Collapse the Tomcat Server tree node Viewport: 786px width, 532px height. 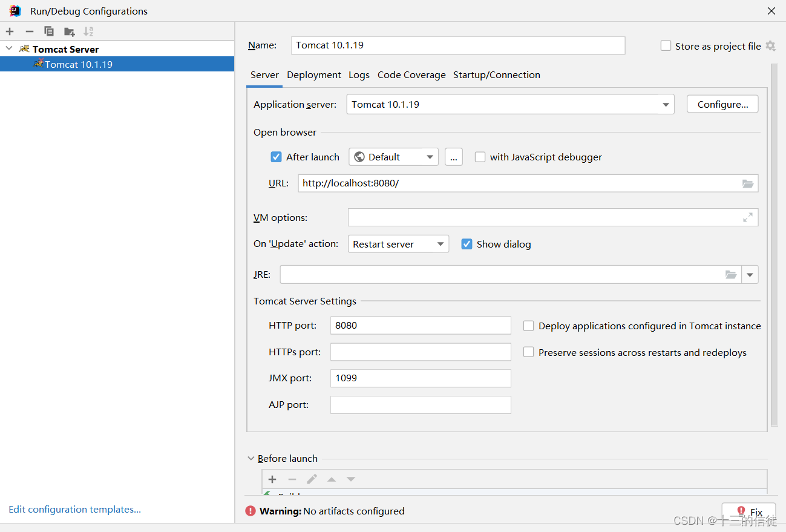click(x=9, y=48)
